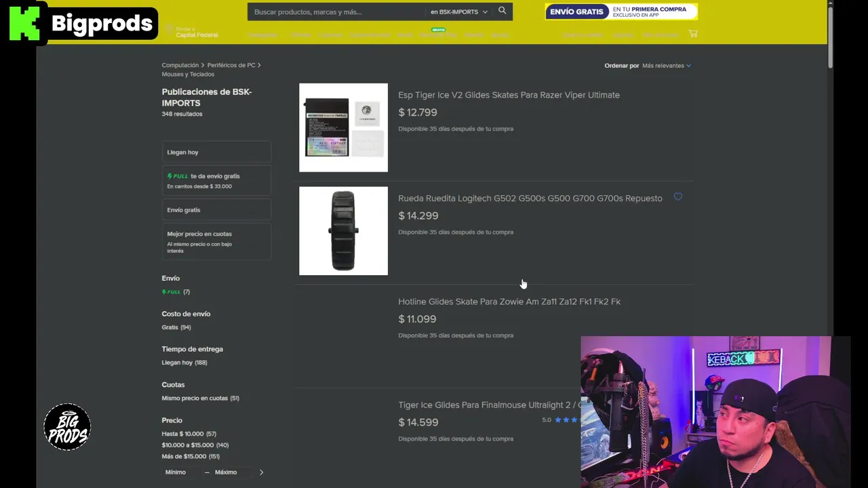The height and width of the screenshot is (488, 868).
Task: Apply the Llegan hoy quick filter
Action: (x=216, y=152)
